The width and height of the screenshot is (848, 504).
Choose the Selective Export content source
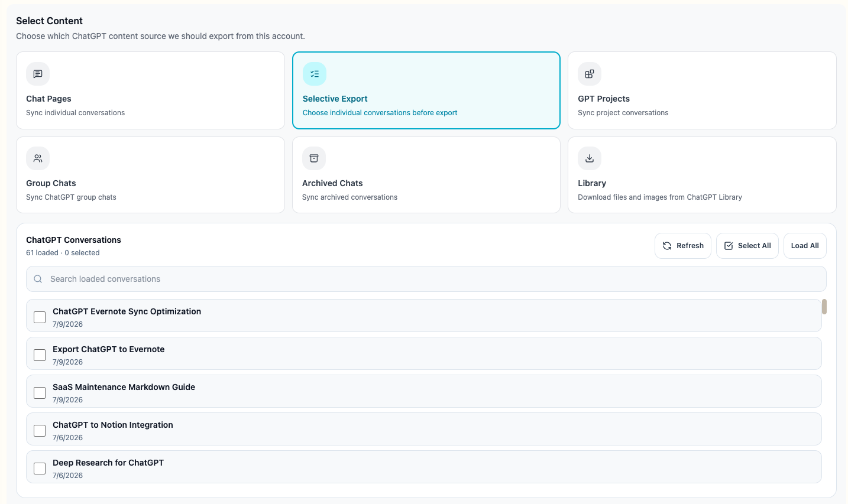(426, 90)
